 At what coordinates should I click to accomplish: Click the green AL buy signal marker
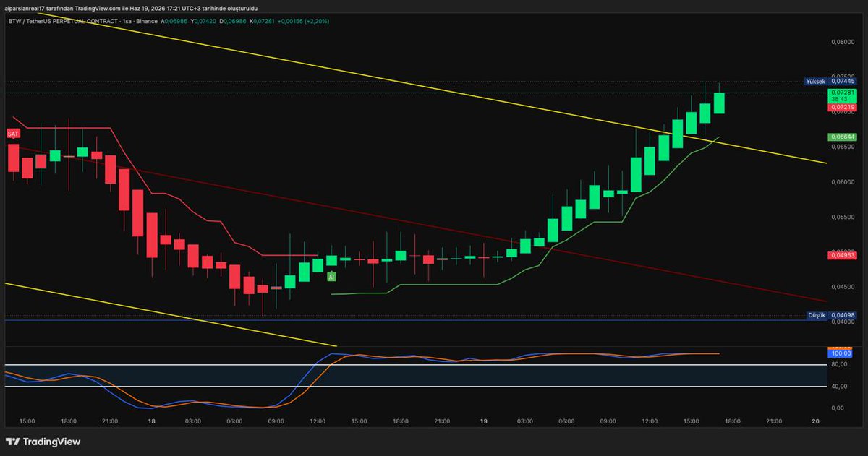pos(331,277)
